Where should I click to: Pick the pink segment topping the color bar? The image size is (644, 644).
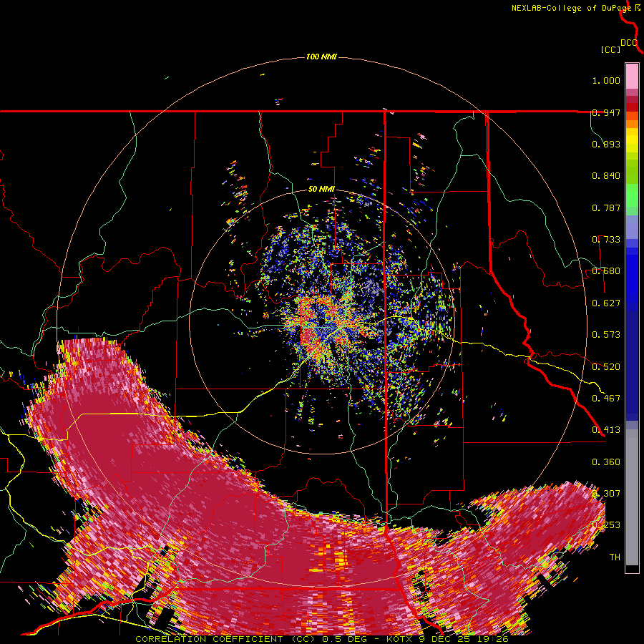[x=632, y=76]
